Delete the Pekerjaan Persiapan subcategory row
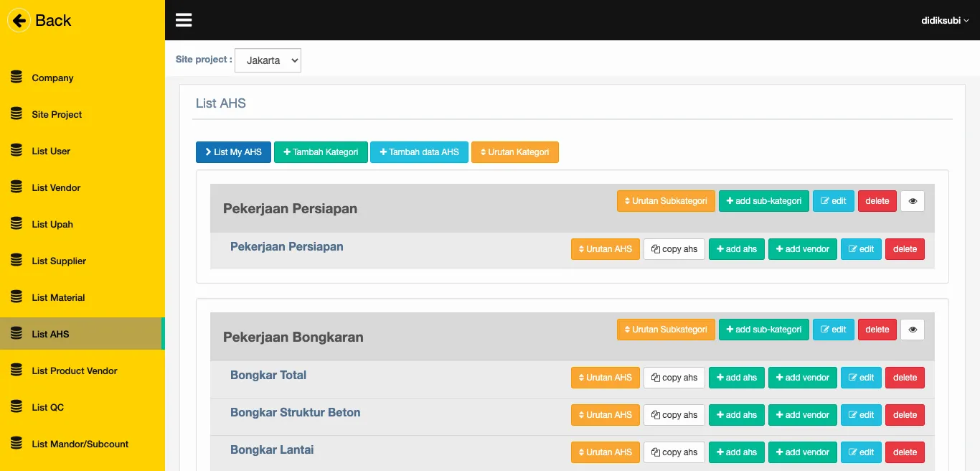 (x=905, y=249)
